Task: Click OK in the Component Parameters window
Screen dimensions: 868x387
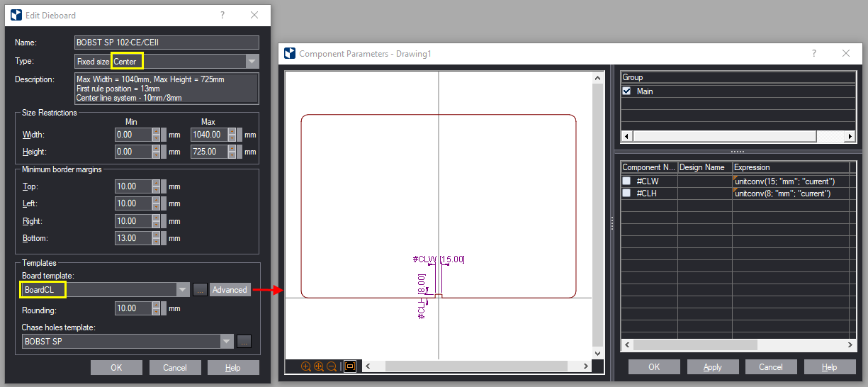Action: (x=654, y=367)
